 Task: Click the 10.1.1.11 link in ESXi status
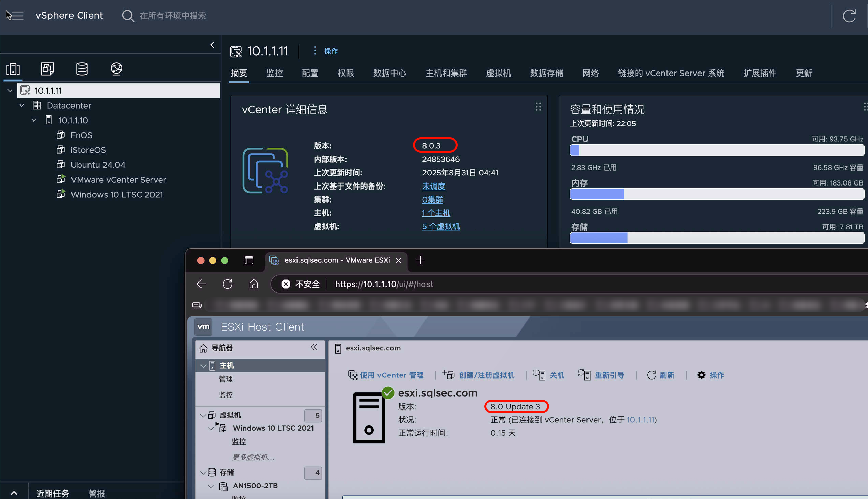640,419
